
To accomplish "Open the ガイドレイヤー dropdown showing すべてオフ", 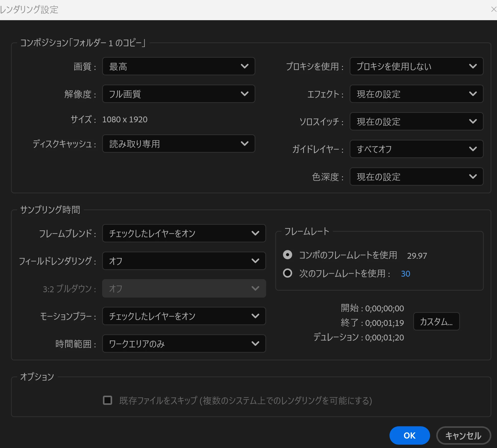I will point(416,149).
